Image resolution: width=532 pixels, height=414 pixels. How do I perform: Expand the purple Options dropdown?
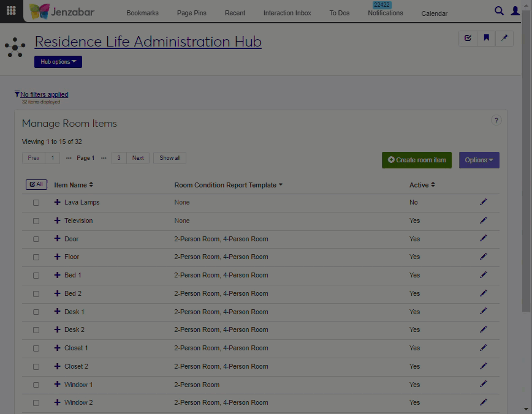(479, 160)
